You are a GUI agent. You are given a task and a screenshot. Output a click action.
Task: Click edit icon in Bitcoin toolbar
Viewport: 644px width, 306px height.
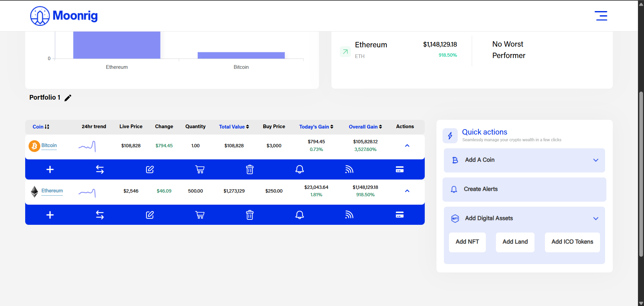(150, 169)
